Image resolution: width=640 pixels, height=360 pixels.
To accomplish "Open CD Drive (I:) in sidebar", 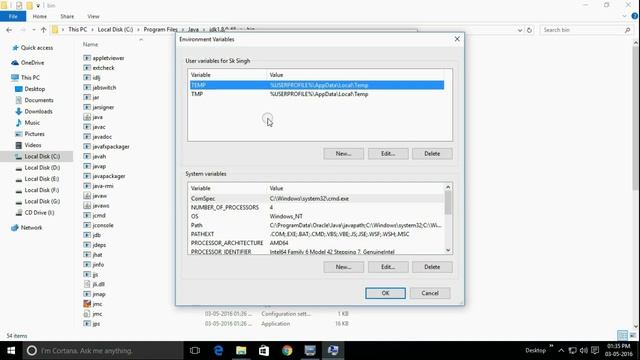I will tap(39, 213).
